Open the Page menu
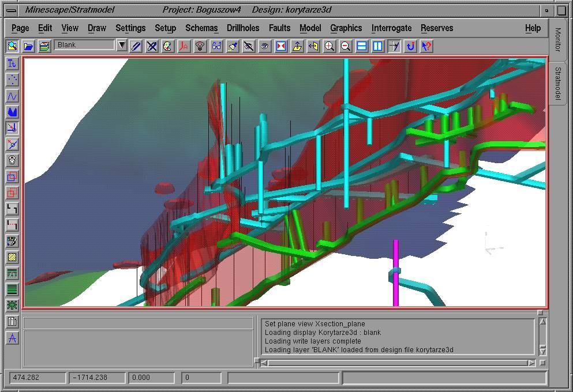 pos(20,28)
